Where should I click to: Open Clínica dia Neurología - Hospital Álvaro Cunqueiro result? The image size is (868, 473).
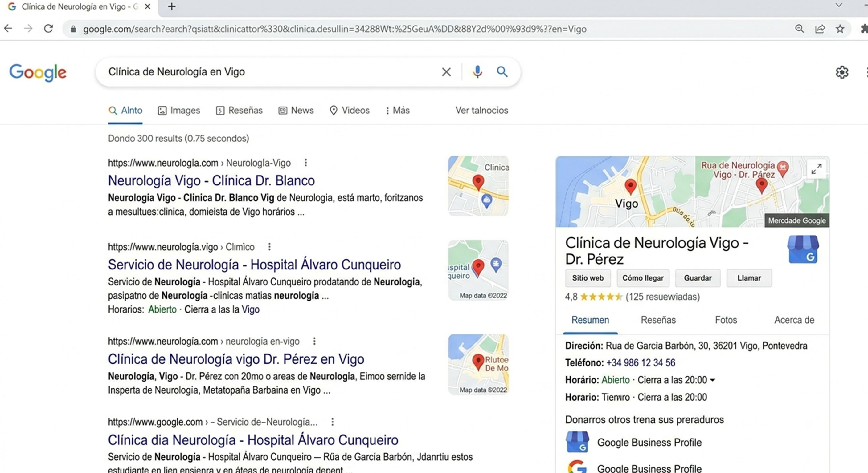pos(253,440)
